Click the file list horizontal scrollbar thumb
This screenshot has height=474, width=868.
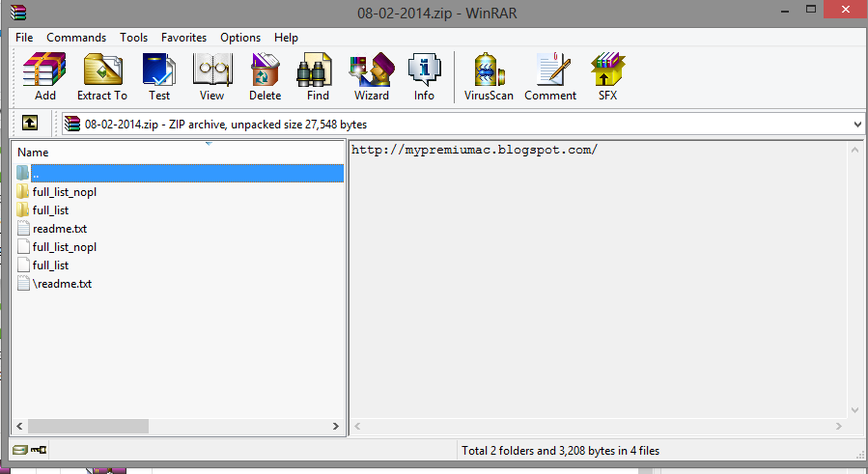[x=89, y=426]
